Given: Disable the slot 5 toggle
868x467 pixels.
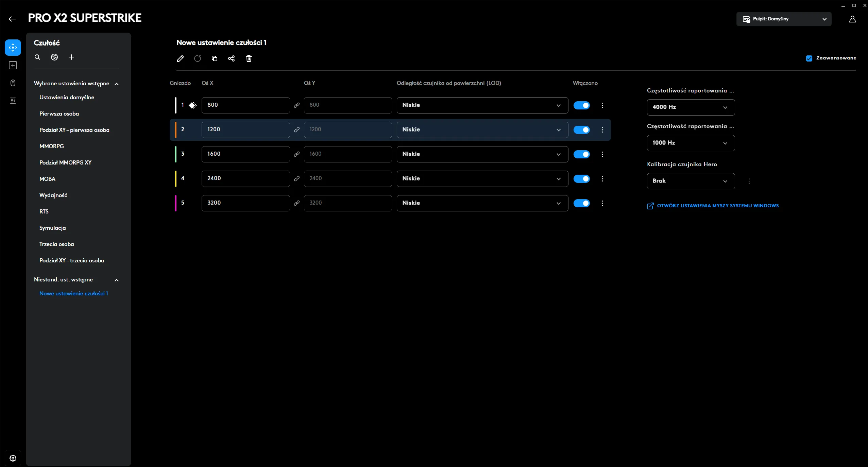Looking at the screenshot, I should point(581,203).
